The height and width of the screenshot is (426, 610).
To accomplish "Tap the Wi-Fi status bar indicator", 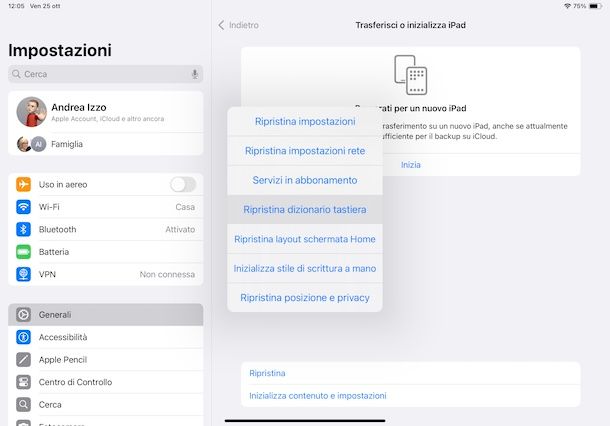I will coord(567,6).
